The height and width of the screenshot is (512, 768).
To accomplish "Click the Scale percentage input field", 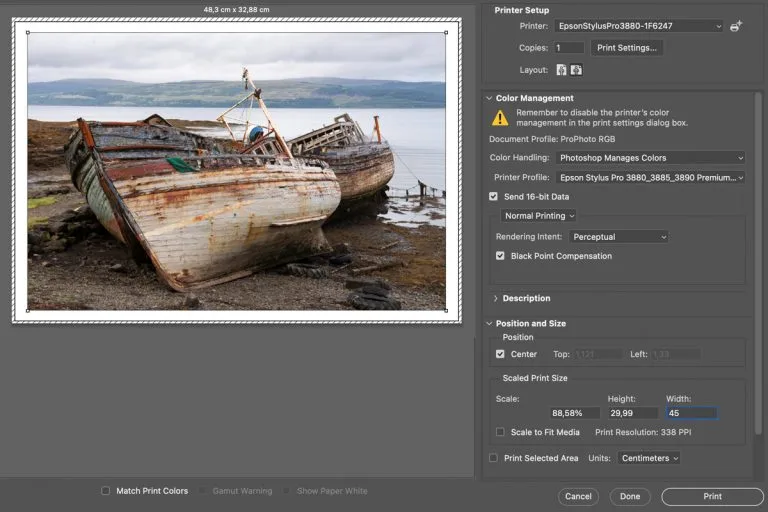I will pyautogui.click(x=573, y=413).
